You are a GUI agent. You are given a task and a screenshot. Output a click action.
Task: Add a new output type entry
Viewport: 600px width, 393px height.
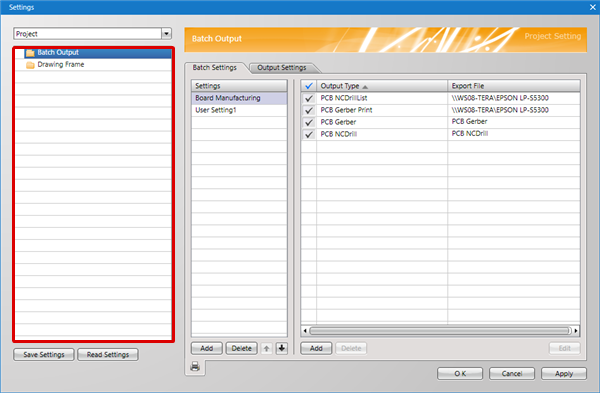coord(316,348)
